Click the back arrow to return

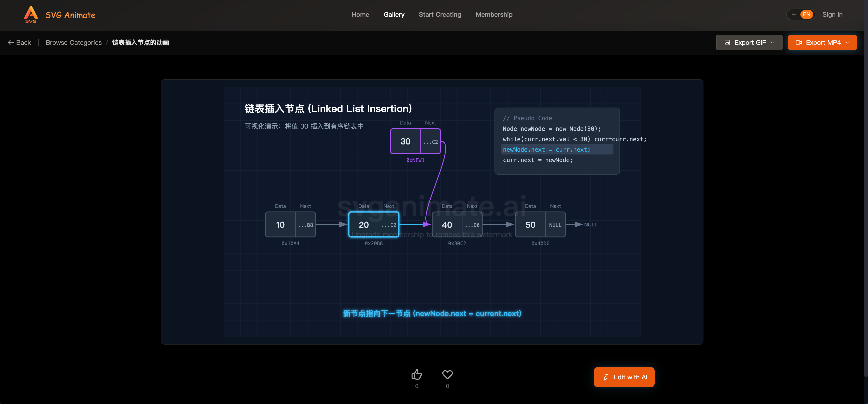click(10, 42)
